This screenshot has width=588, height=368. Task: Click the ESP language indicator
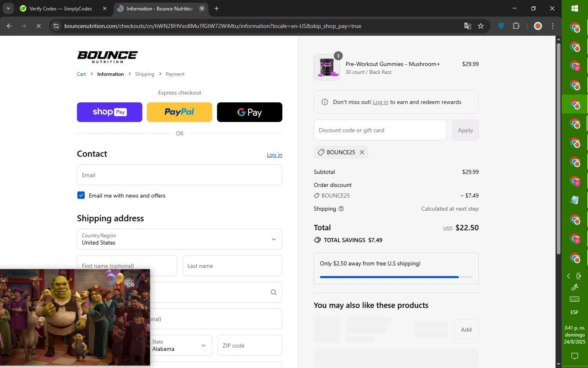[575, 312]
